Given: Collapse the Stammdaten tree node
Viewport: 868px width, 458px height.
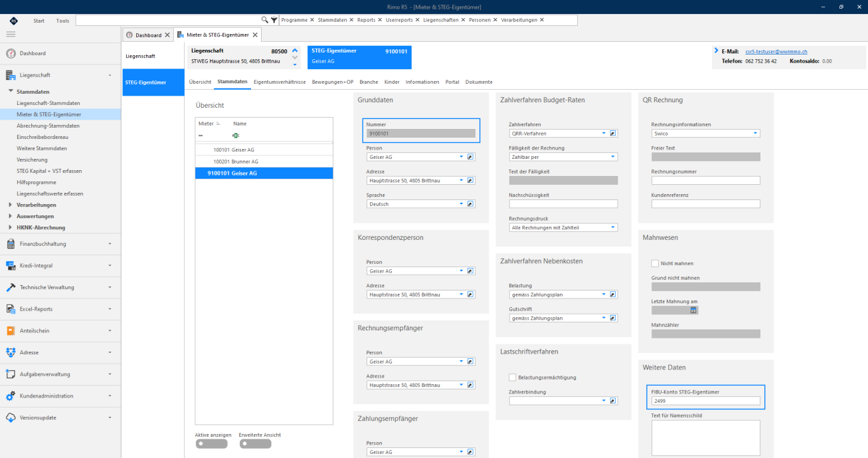Looking at the screenshot, I should (x=11, y=92).
